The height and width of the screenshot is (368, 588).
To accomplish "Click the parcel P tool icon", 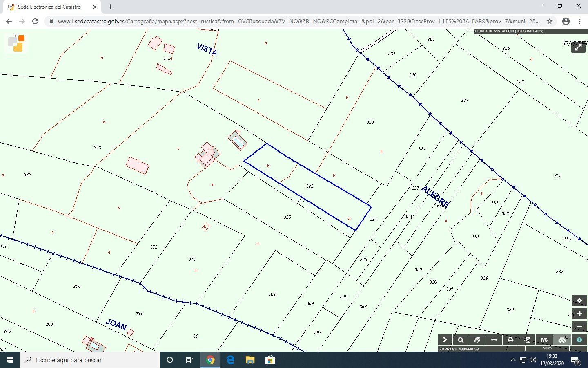I will [x=527, y=340].
